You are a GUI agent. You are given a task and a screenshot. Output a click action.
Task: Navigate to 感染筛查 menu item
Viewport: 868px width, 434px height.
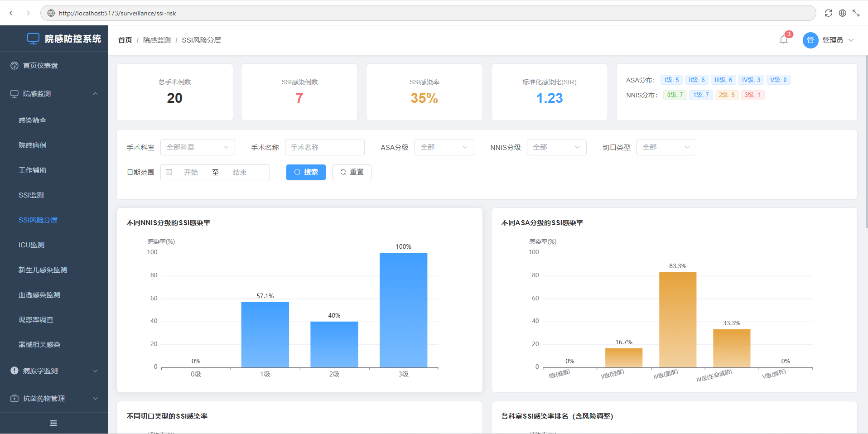click(54, 121)
